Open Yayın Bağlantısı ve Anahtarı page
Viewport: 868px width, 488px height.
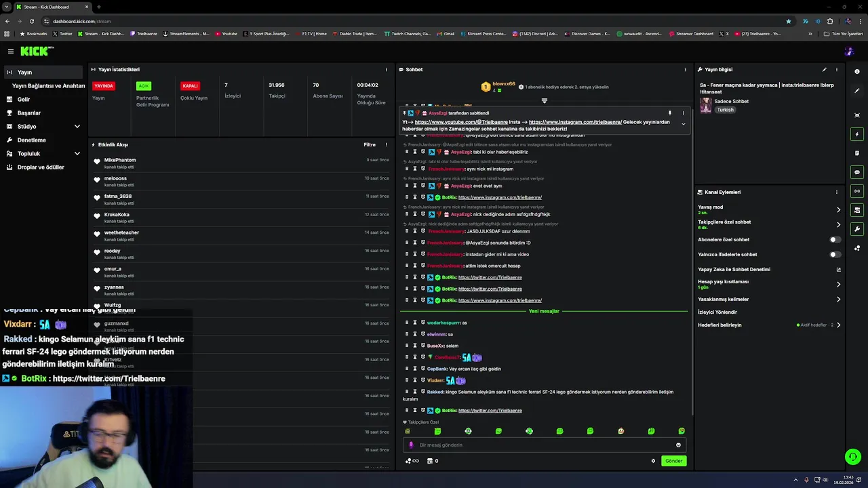tap(48, 86)
